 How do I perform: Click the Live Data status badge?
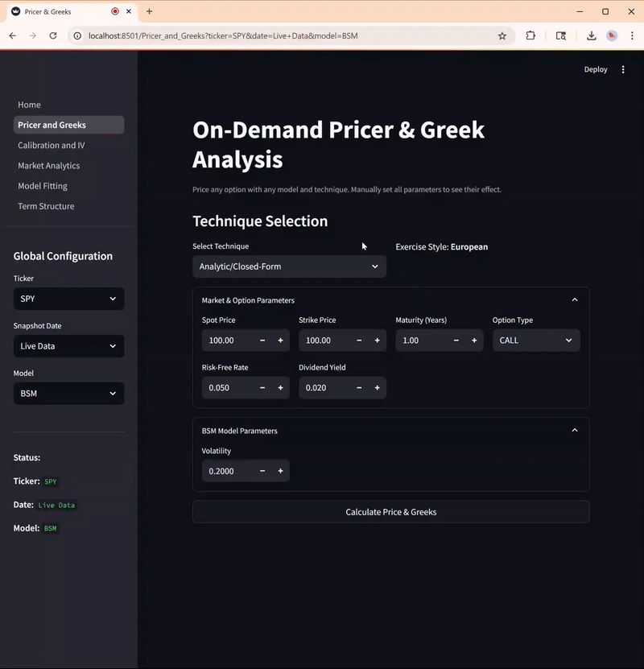[x=56, y=505]
